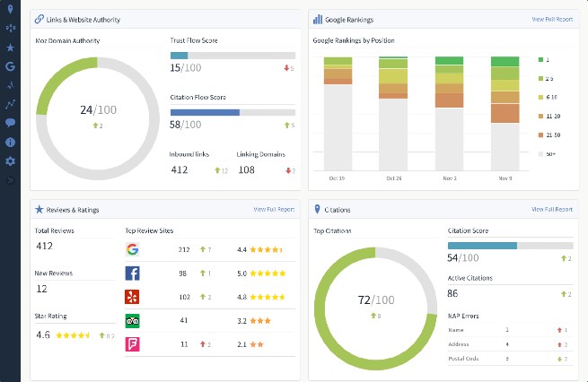Image resolution: width=588 pixels, height=382 pixels.
Task: Click the Foursquare logo in Top Review Sites
Action: [x=132, y=344]
